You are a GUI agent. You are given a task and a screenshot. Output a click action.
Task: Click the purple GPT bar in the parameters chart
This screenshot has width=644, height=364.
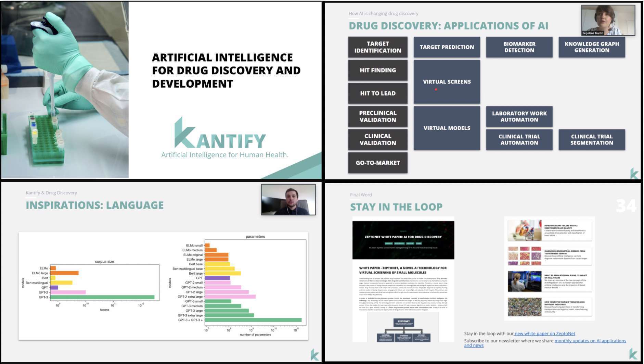[217, 278]
